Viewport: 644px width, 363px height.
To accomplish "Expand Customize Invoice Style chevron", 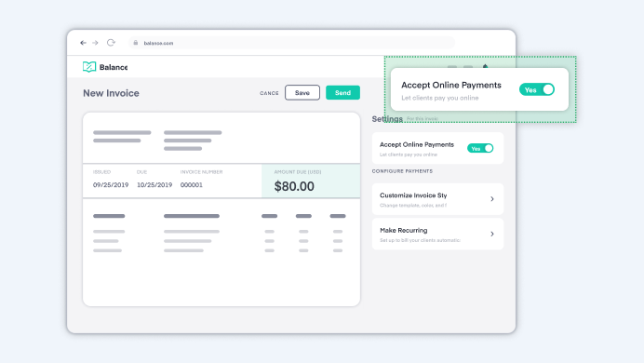I will pos(492,199).
